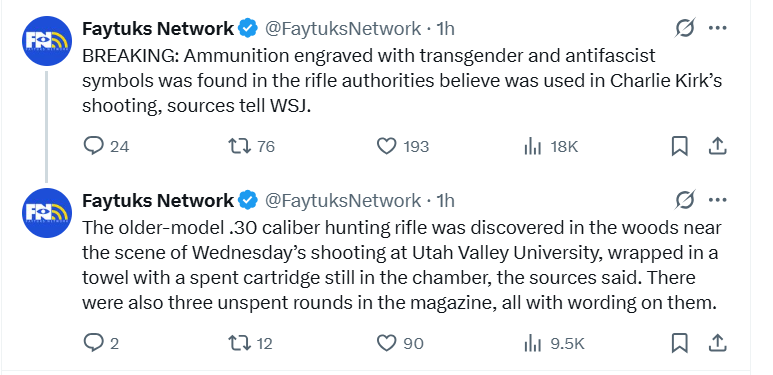Viewport: 773px width, 375px height.
Task: Retweet the first tweet with 76 reposts
Action: (x=240, y=146)
